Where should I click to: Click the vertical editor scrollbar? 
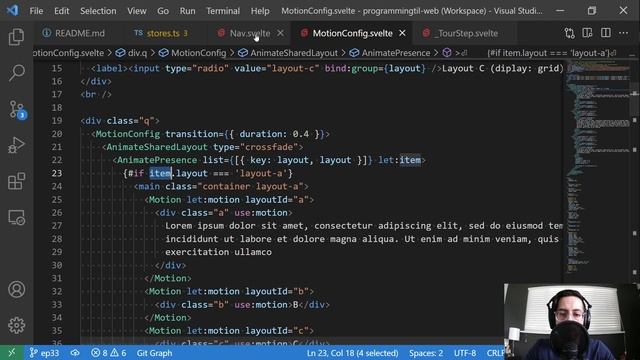634,171
